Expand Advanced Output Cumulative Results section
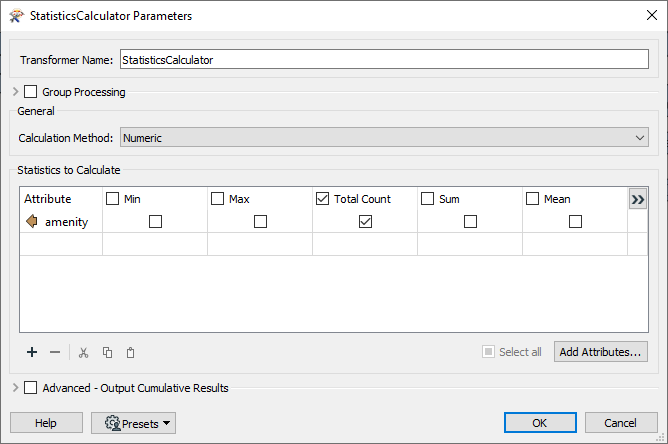Screen dimensions: 668x444 [15, 388]
